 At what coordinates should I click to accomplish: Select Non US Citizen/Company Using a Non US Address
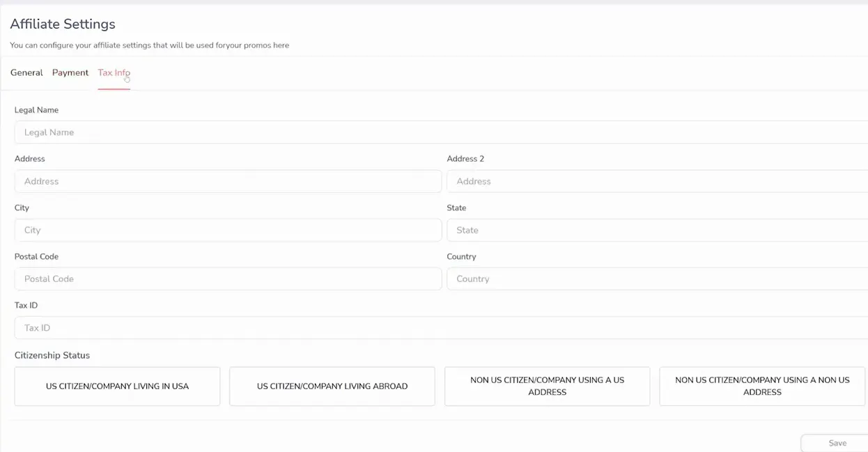(762, 386)
